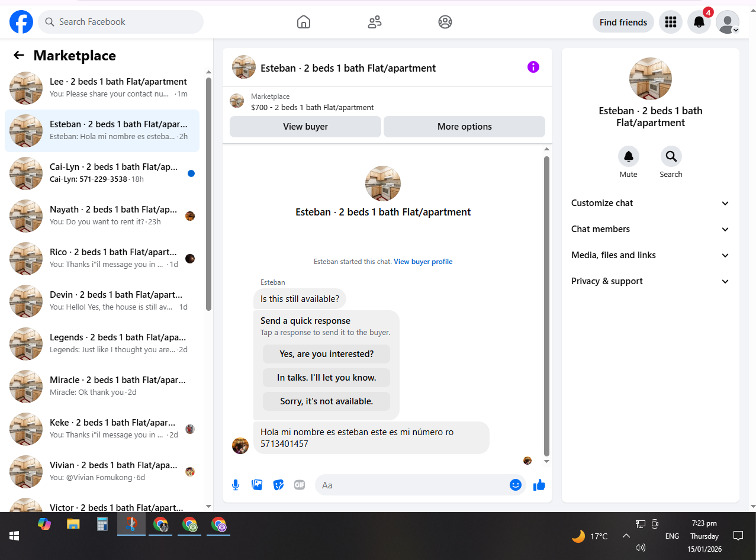Send quick reply 'Sorry, it's not available.'
The width and height of the screenshot is (756, 560).
327,401
